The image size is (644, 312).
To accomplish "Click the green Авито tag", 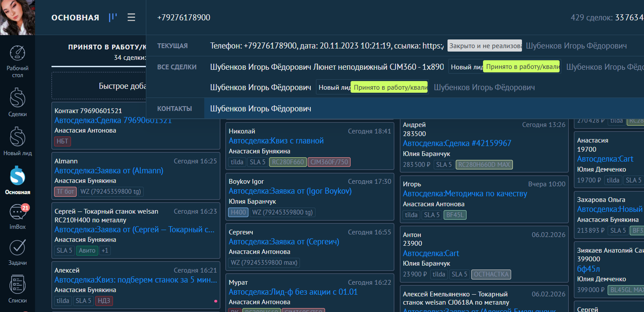I will [x=87, y=250].
